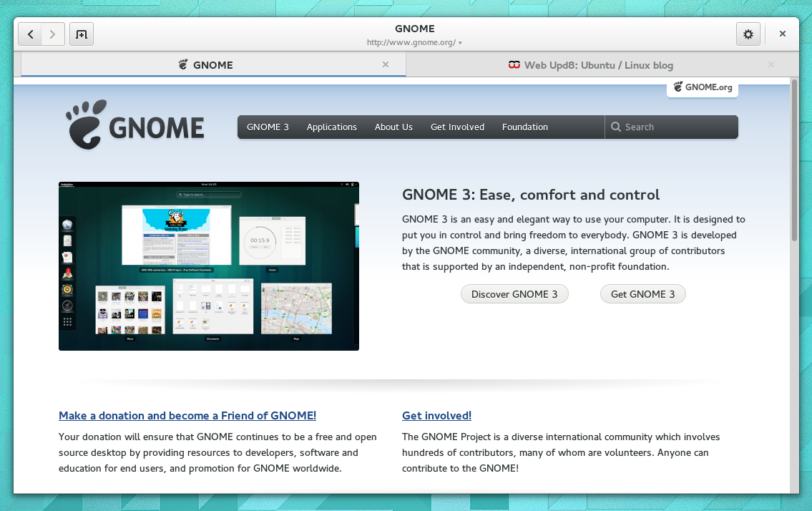The height and width of the screenshot is (511, 812).
Task: Click the Web Upd8 tab favicon
Action: point(514,65)
